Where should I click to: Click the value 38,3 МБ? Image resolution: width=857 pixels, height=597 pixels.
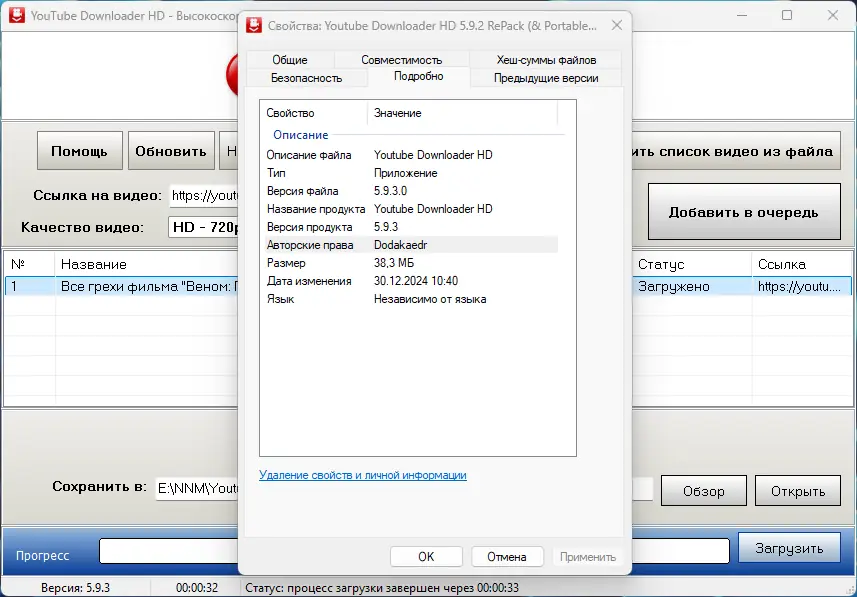coord(394,263)
